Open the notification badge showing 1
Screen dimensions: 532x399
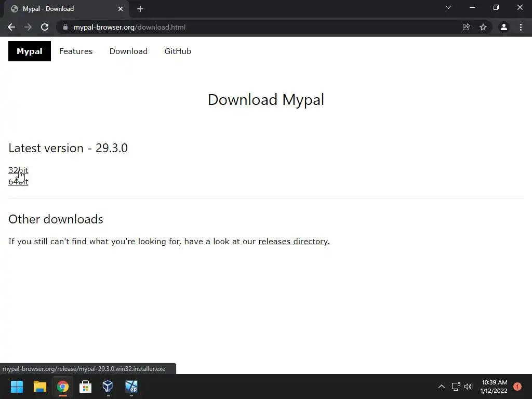pyautogui.click(x=517, y=387)
